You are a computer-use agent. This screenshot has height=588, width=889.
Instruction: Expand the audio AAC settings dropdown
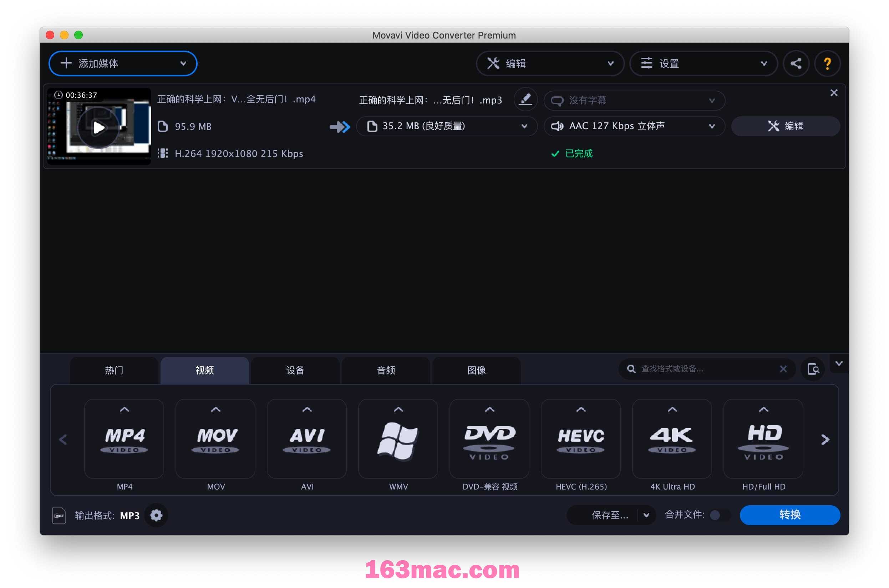pyautogui.click(x=714, y=126)
